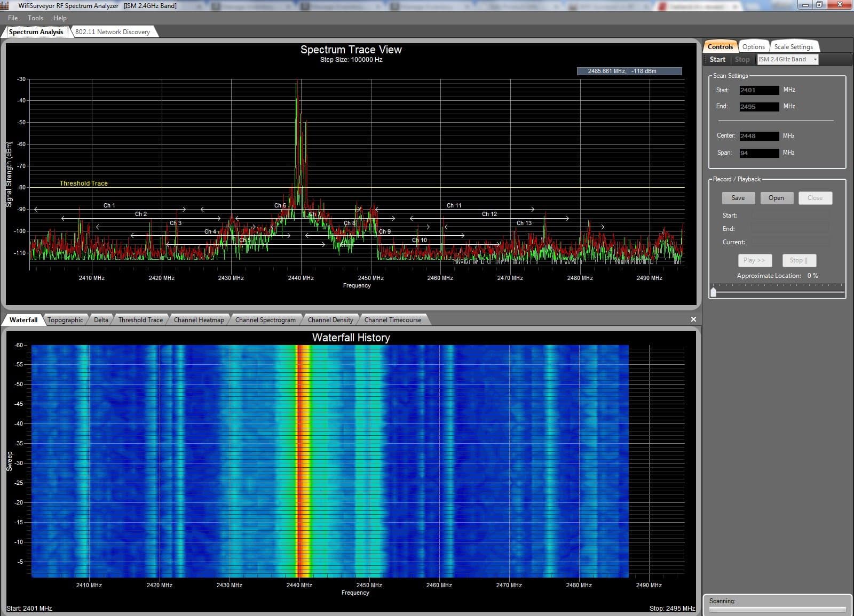
Task: Open the File menu
Action: 12,18
